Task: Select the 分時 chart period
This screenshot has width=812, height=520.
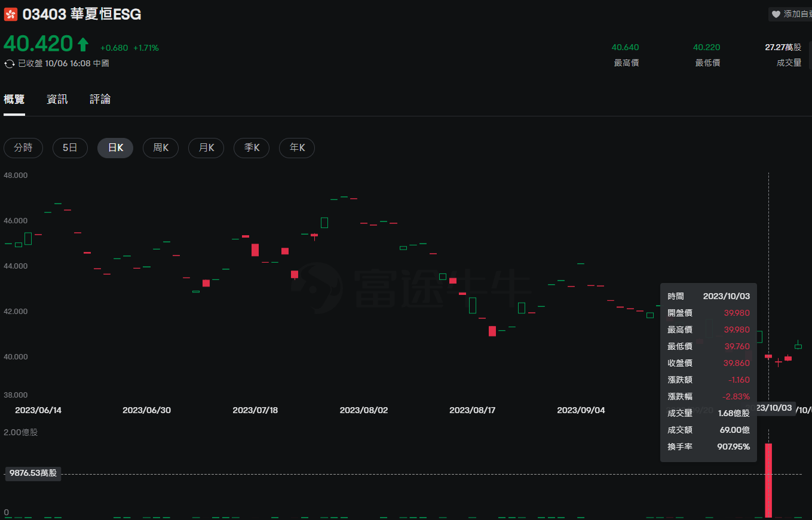Action: click(23, 148)
